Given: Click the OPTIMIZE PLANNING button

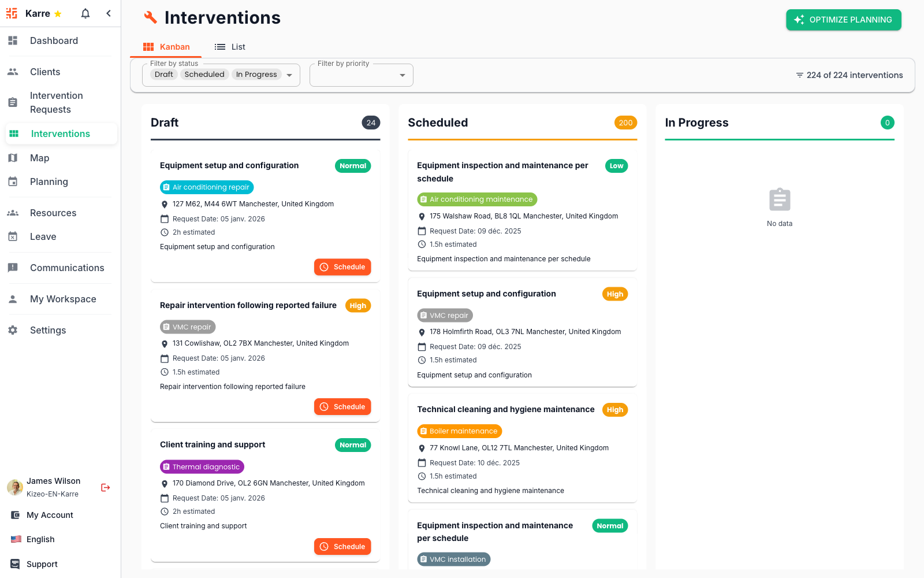Looking at the screenshot, I should [843, 19].
